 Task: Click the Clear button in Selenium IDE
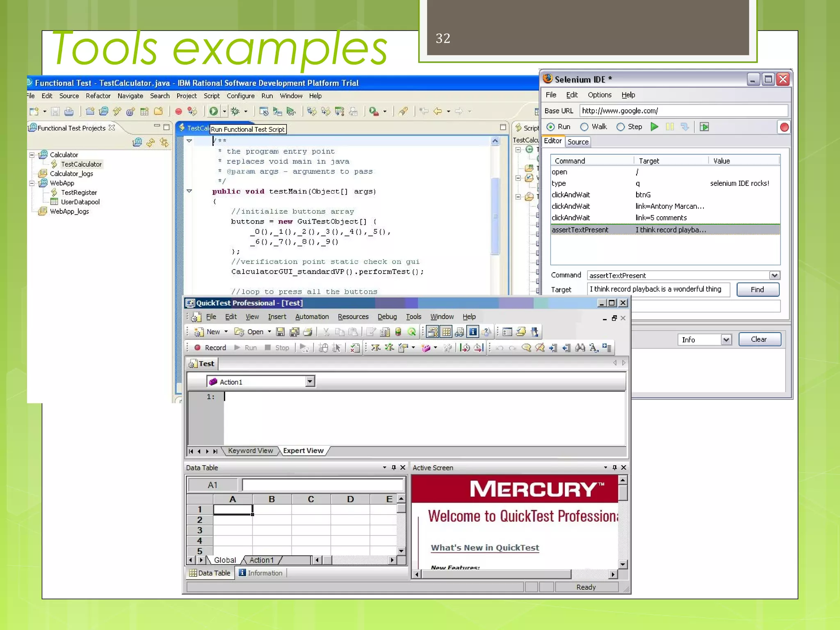tap(759, 339)
